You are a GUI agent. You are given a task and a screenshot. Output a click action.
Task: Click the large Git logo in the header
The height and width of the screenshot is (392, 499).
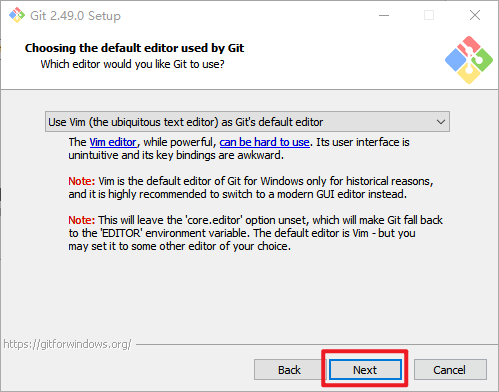click(x=469, y=60)
